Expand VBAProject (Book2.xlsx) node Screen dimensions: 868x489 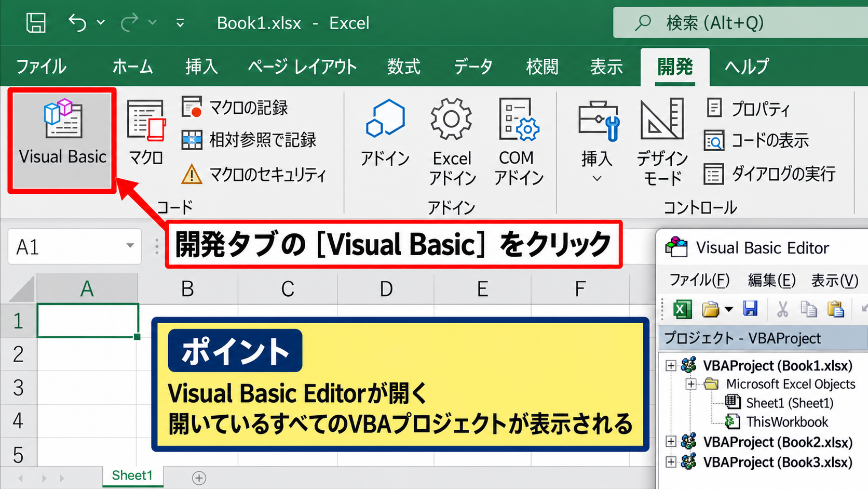(x=671, y=442)
